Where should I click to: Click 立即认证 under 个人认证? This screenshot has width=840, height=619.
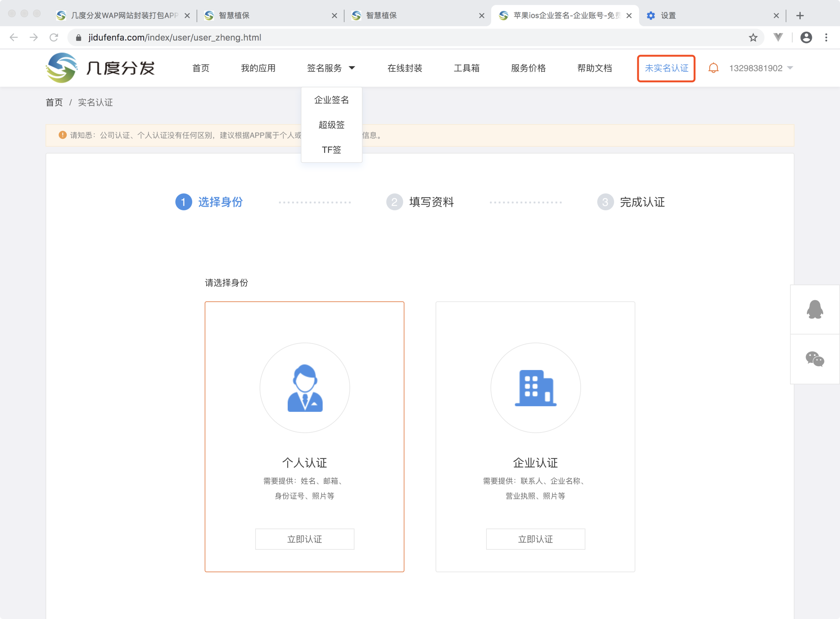pos(304,539)
